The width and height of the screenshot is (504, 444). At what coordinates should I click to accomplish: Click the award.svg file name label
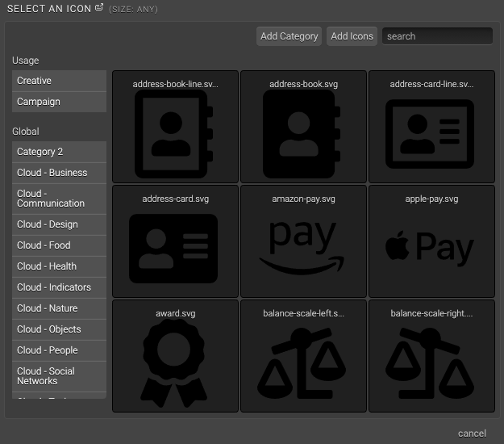click(176, 313)
